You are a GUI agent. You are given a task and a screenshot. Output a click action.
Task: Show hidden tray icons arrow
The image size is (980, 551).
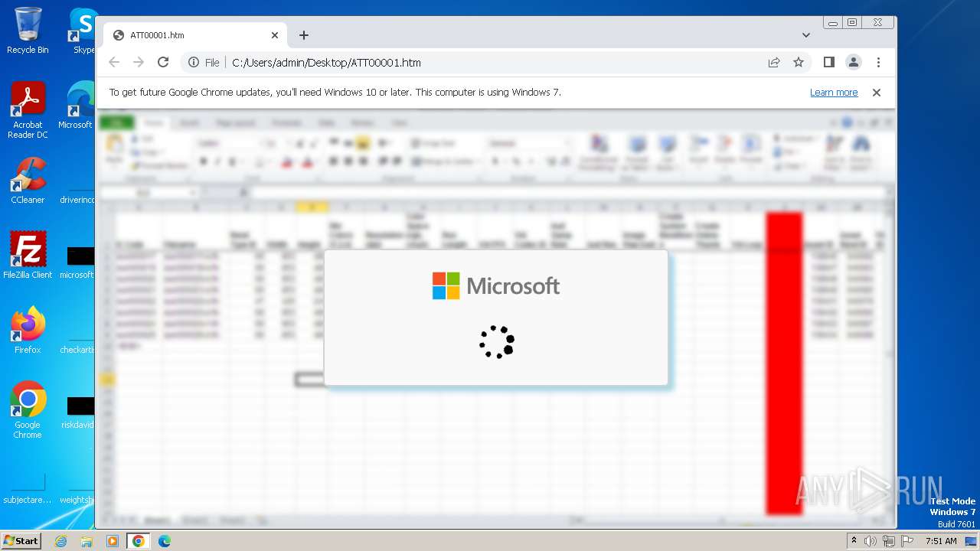pyautogui.click(x=854, y=541)
